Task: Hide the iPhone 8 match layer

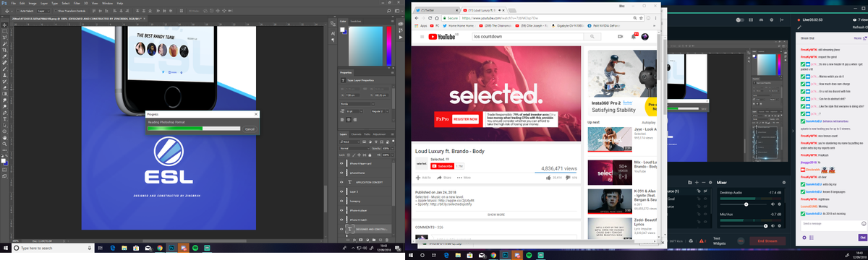Action: pyautogui.click(x=341, y=220)
